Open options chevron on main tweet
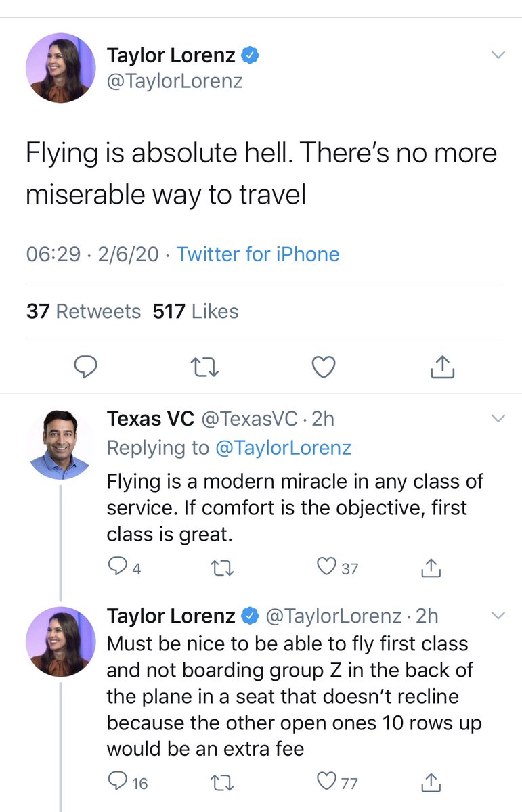Screen dimensions: 522x812 point(498,55)
